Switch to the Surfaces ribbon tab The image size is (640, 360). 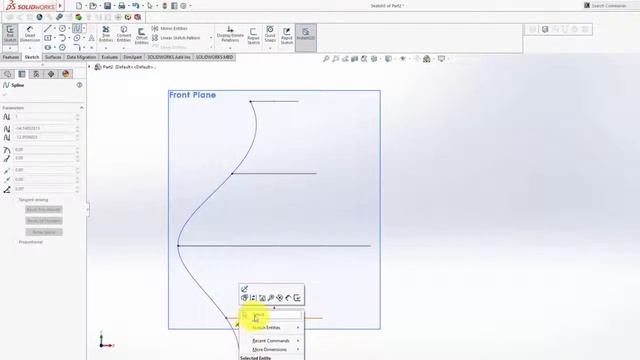click(x=53, y=57)
